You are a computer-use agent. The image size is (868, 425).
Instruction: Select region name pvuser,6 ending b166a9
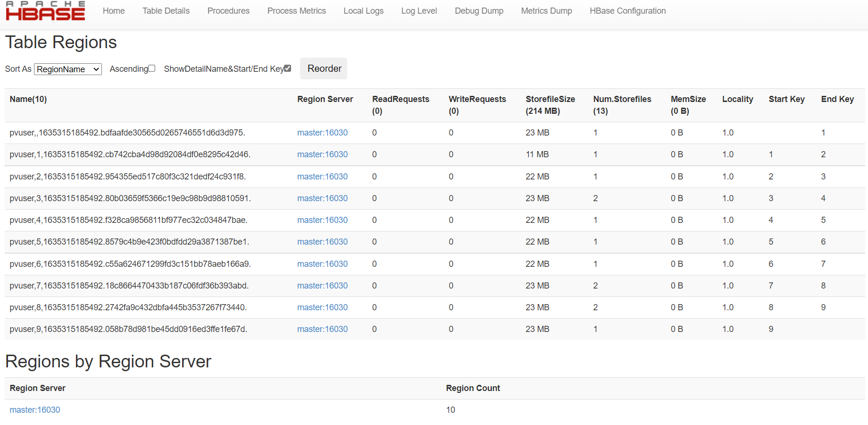click(130, 264)
